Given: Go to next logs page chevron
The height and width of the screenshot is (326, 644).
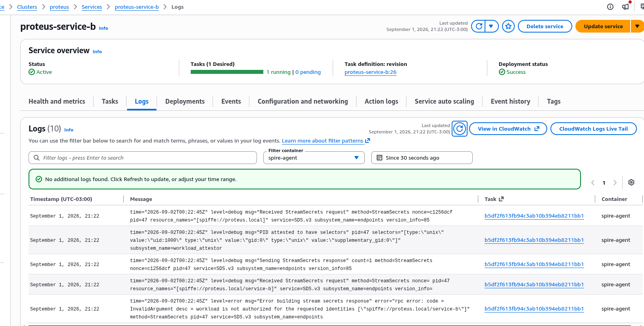Looking at the screenshot, I should tap(615, 183).
